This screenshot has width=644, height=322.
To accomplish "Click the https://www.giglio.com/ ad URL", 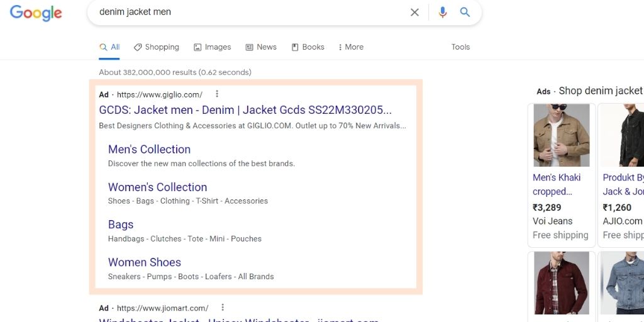I will (x=160, y=95).
